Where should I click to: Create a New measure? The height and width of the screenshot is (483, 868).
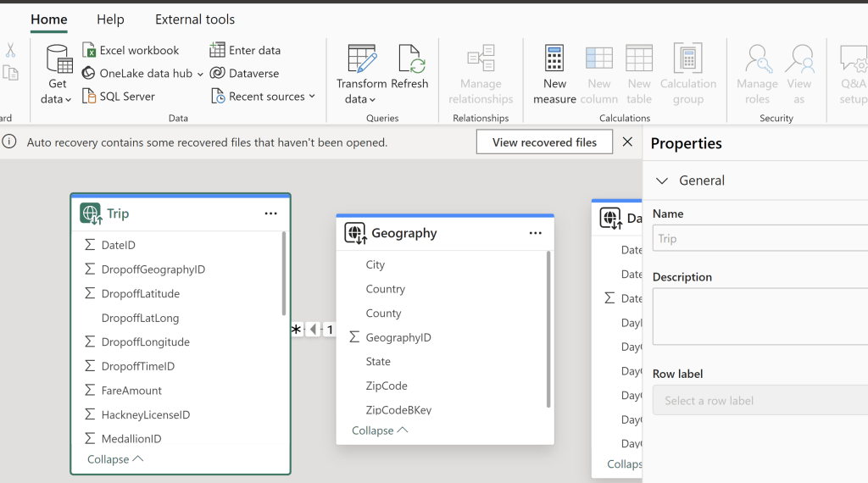point(554,62)
